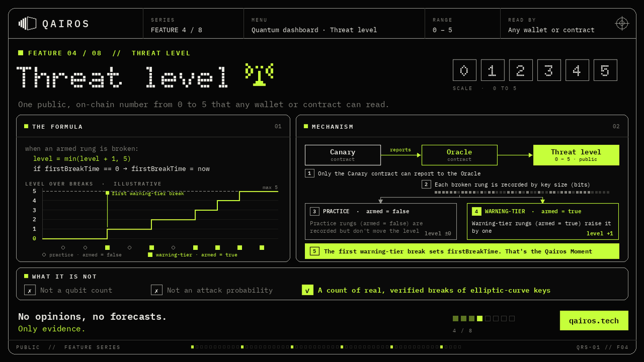Click the 'FEATURE 4 / 8' series text

[x=177, y=30]
